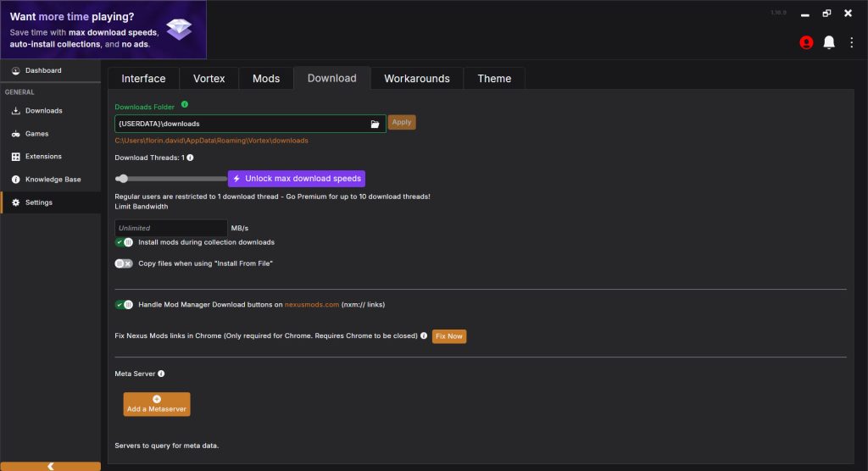
Task: Open the nexusmods.com link
Action: pos(312,304)
